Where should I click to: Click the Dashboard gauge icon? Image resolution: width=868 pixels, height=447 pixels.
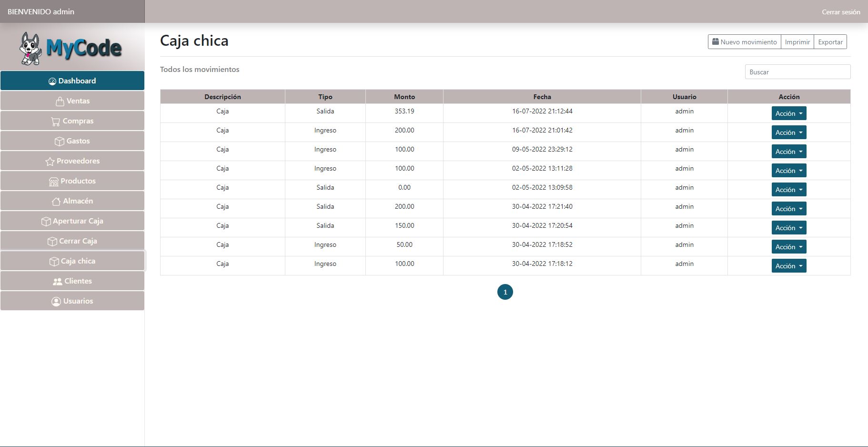[52, 81]
